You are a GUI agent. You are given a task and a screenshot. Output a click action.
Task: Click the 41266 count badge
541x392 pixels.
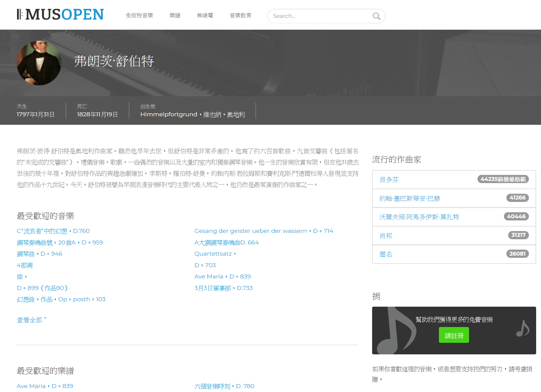(x=517, y=198)
